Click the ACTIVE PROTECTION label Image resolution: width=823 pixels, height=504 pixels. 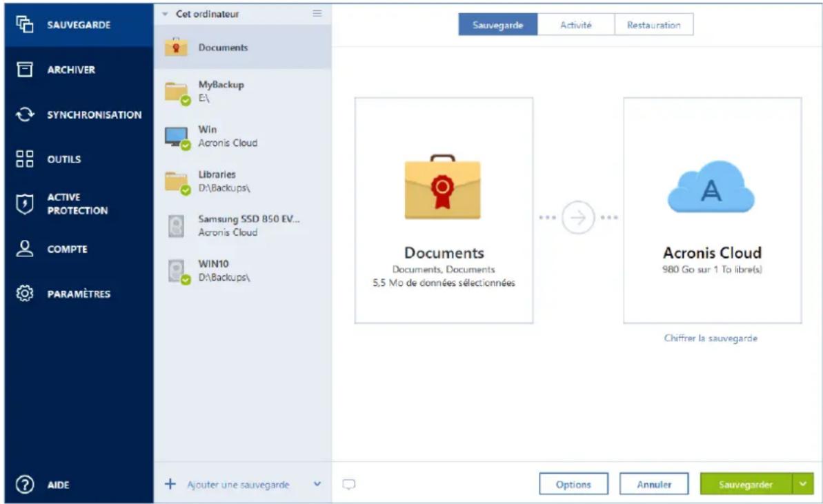[78, 204]
